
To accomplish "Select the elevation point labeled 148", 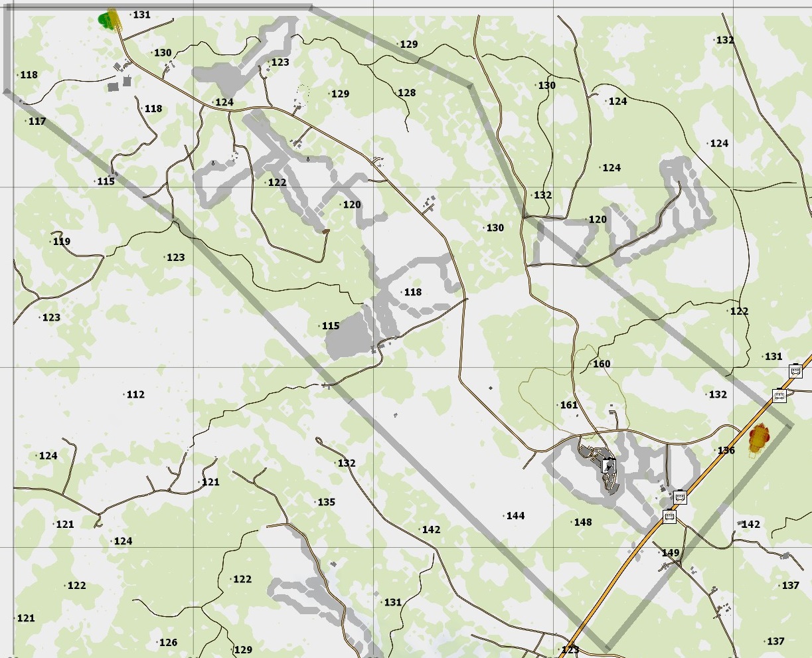I will [582, 522].
